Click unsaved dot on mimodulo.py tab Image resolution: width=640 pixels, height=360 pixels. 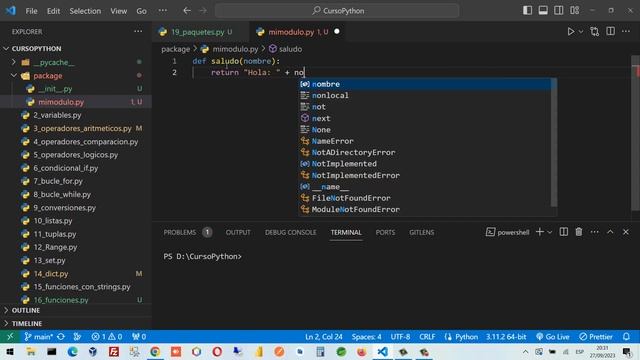click(x=337, y=31)
